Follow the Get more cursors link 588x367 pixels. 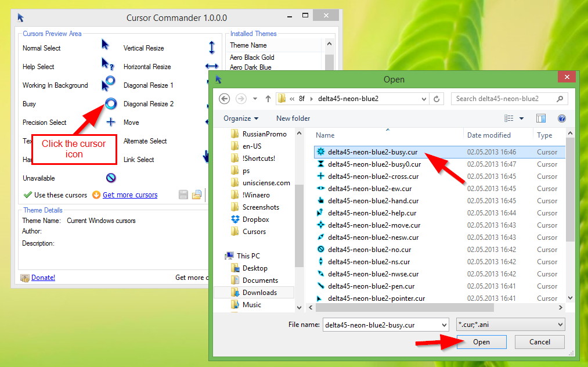(130, 195)
